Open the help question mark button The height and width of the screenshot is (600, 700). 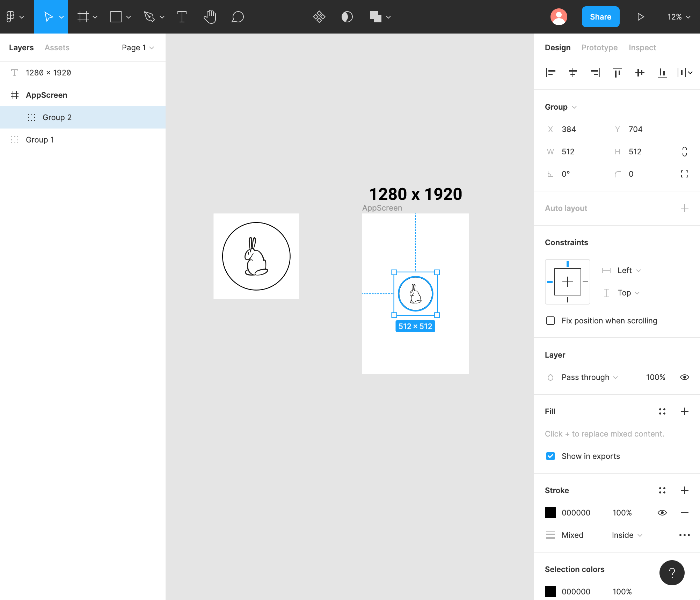(672, 573)
